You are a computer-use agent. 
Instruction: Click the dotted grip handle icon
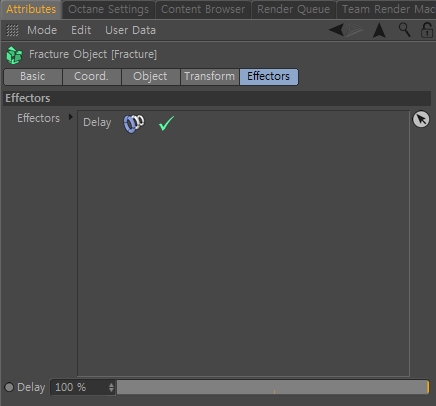12,30
